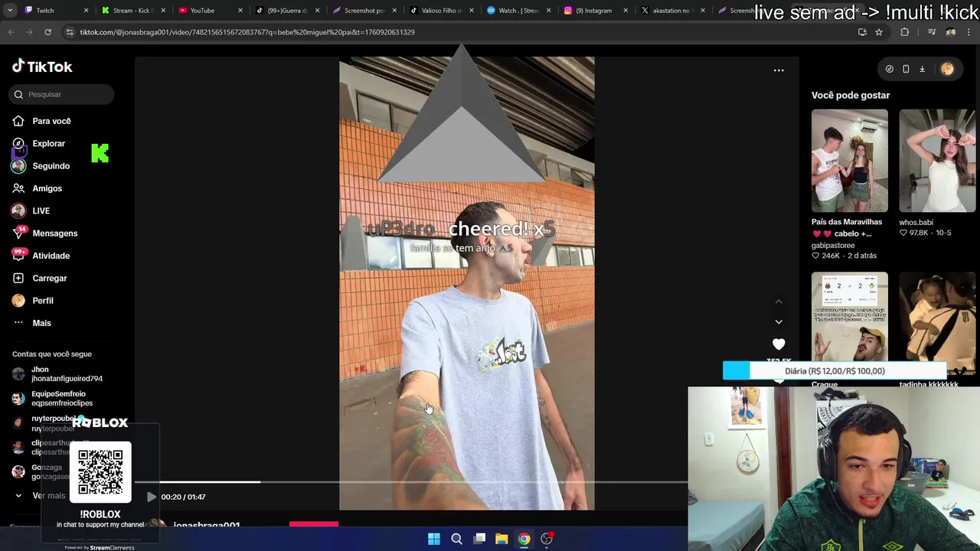Go to previous video with up chevron
This screenshot has width=980, height=551.
779,302
